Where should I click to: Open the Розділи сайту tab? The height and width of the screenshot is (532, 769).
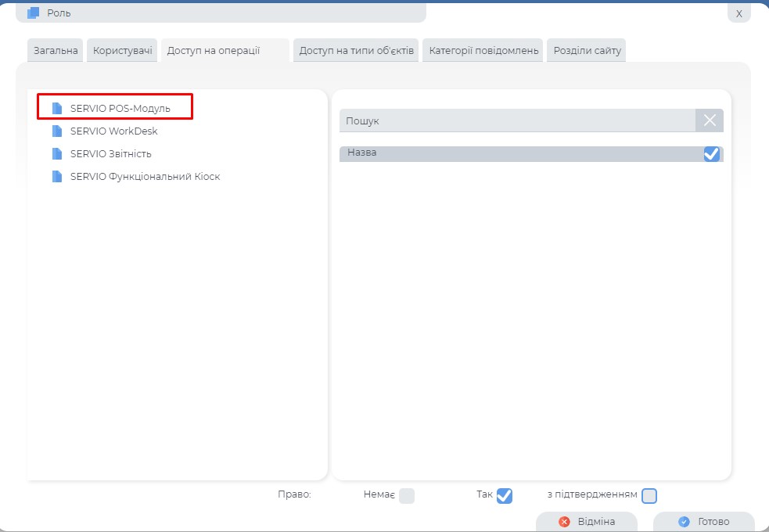[587, 51]
